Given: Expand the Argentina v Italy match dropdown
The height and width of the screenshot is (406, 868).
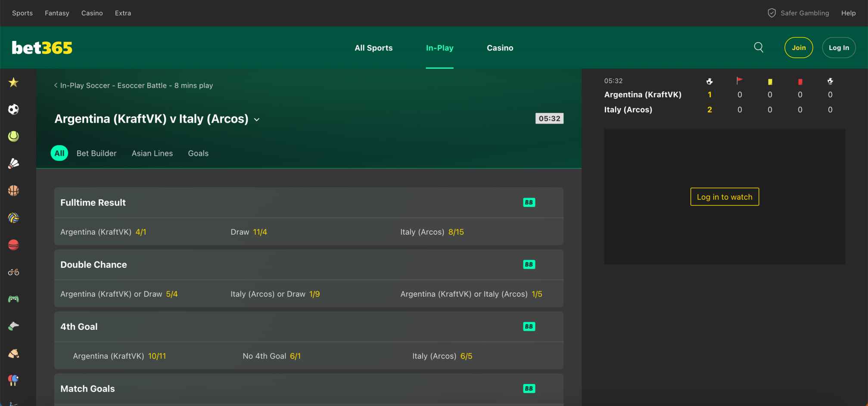Looking at the screenshot, I should (x=257, y=119).
